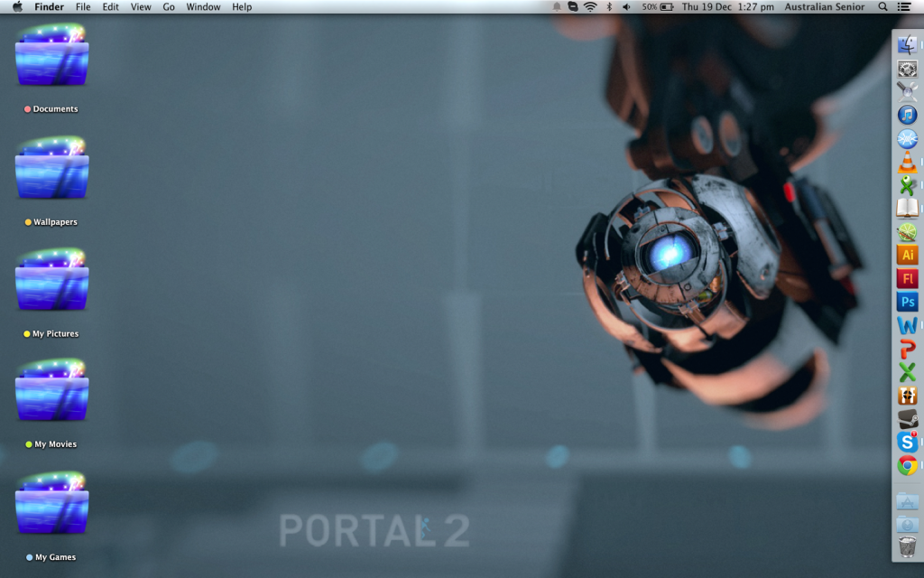Open the File menu
Viewport: 924px width, 578px height.
click(x=83, y=7)
